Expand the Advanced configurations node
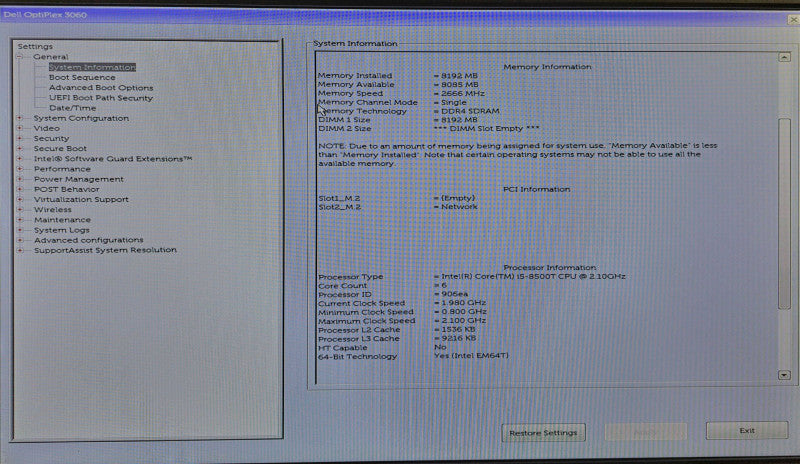800x464 pixels. 19,240
